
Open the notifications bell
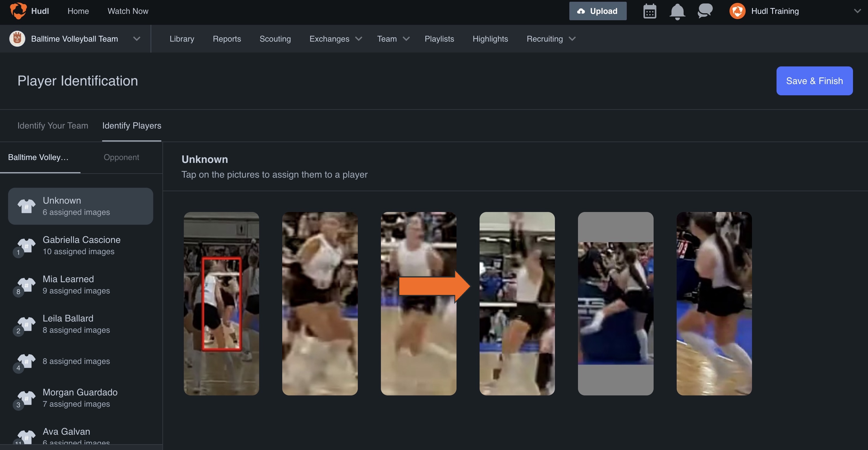tap(677, 12)
